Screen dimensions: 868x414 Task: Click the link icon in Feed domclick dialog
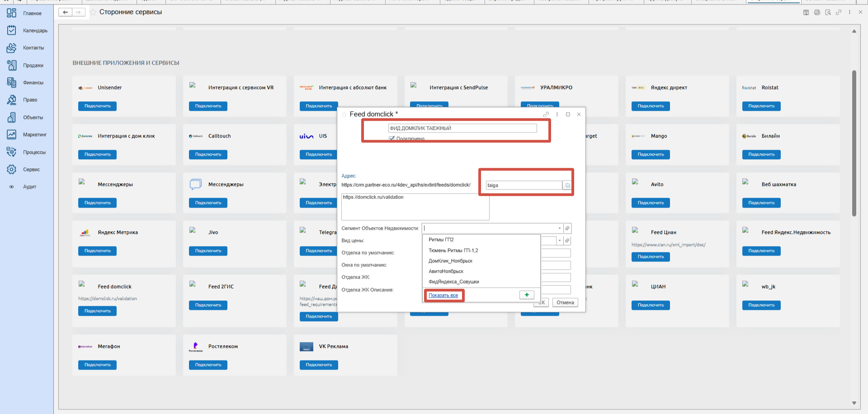(546, 114)
